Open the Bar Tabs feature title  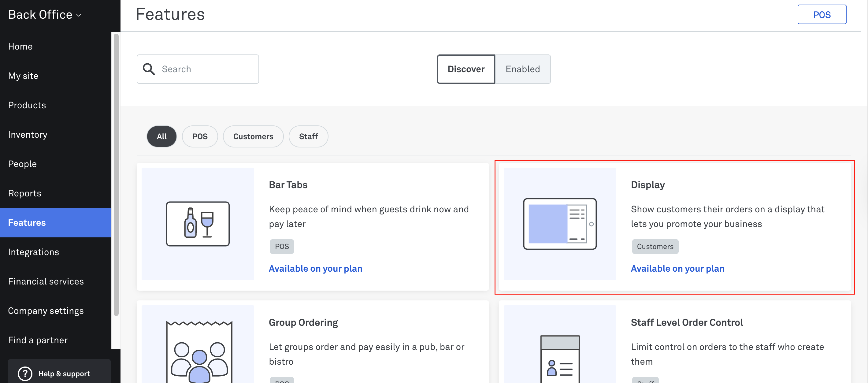288,185
